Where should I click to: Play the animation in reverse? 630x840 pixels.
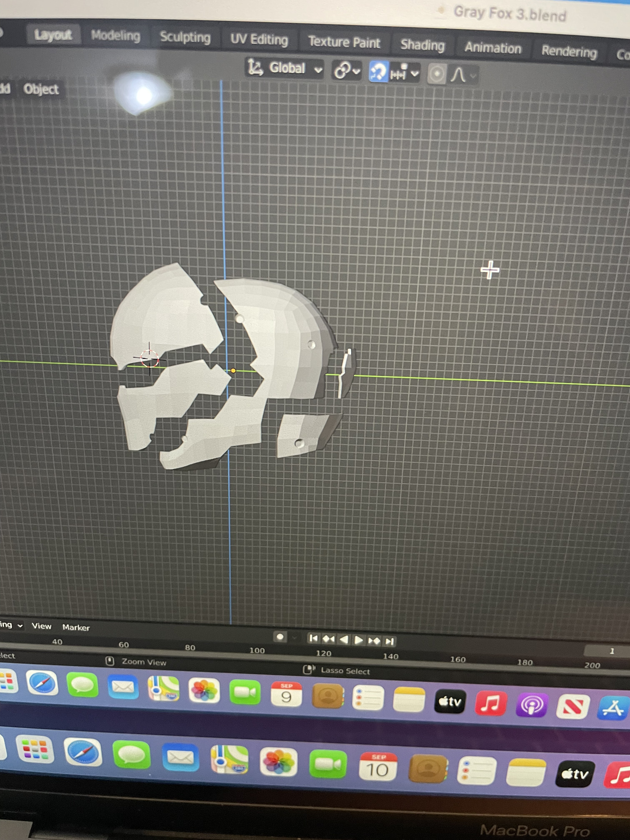pos(344,640)
